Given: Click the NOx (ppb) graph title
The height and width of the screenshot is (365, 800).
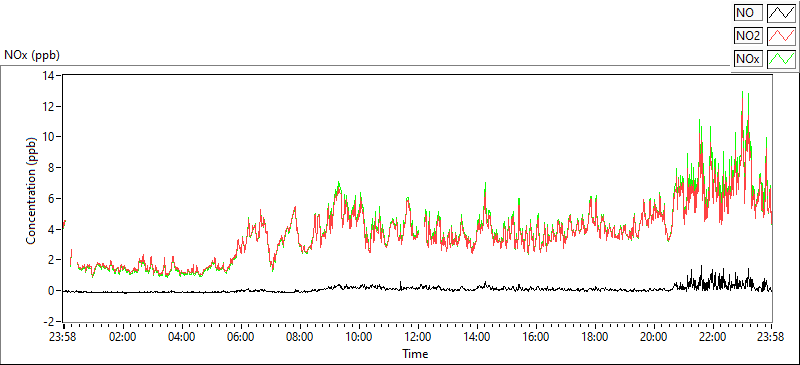Looking at the screenshot, I should [x=32, y=55].
